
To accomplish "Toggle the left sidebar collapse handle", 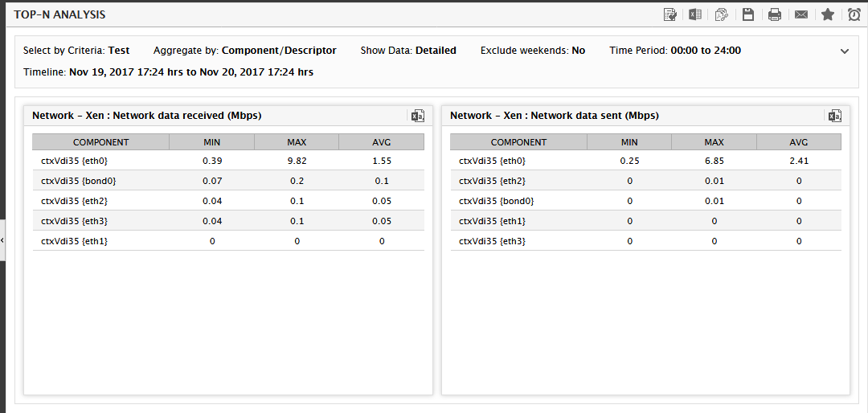I will click(2, 240).
